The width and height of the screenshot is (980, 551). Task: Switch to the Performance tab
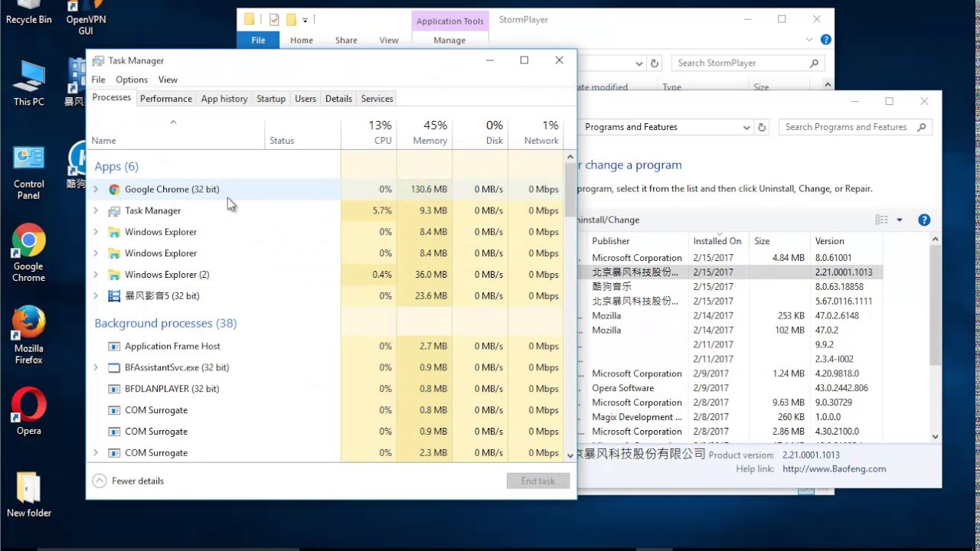[166, 99]
